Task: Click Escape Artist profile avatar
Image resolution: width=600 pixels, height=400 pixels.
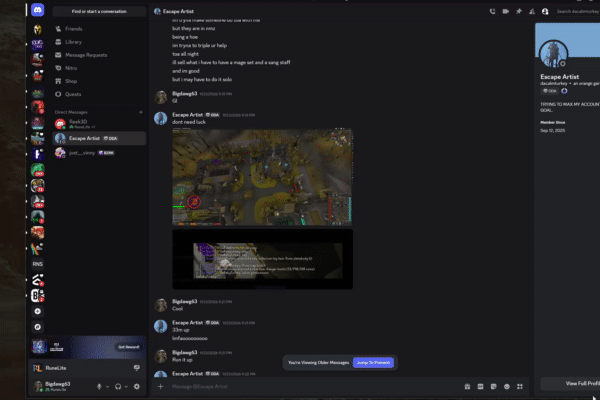Action: click(553, 54)
